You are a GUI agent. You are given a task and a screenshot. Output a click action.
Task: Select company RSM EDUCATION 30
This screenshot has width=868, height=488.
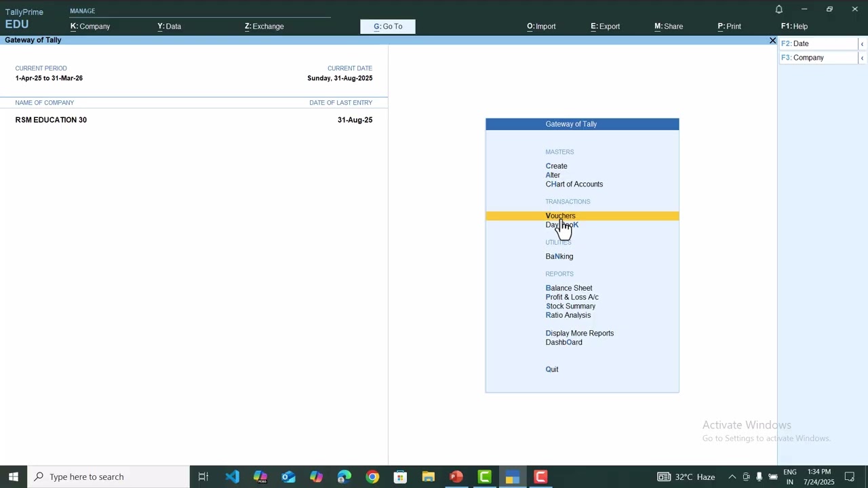coord(51,120)
